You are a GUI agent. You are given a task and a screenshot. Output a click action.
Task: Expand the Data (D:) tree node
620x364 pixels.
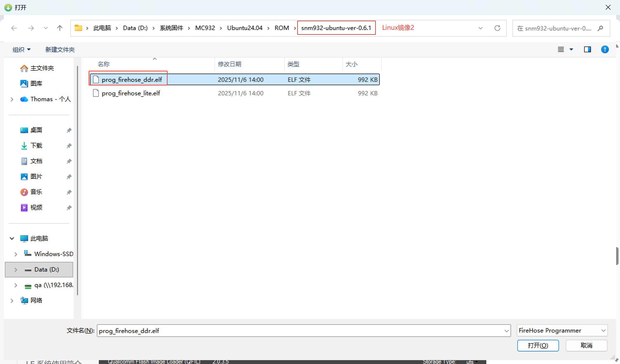tap(16, 270)
